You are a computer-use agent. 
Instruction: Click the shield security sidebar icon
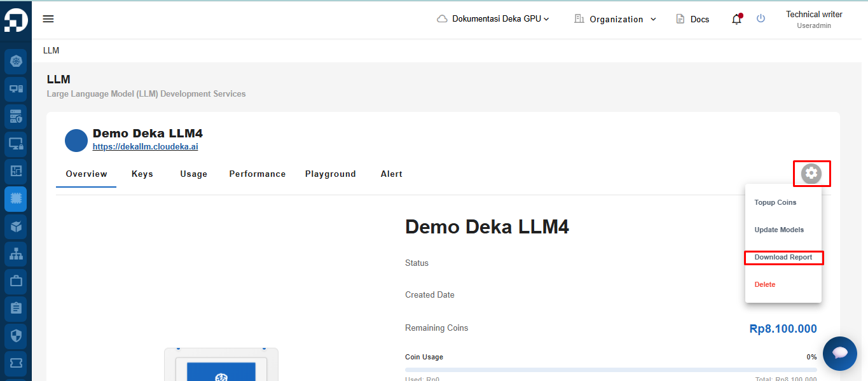[16, 336]
